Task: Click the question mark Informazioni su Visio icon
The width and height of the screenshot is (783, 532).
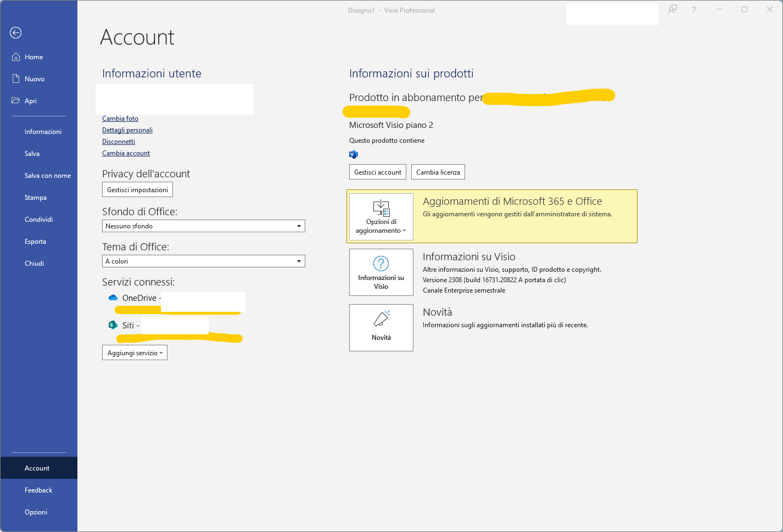Action: point(381,264)
